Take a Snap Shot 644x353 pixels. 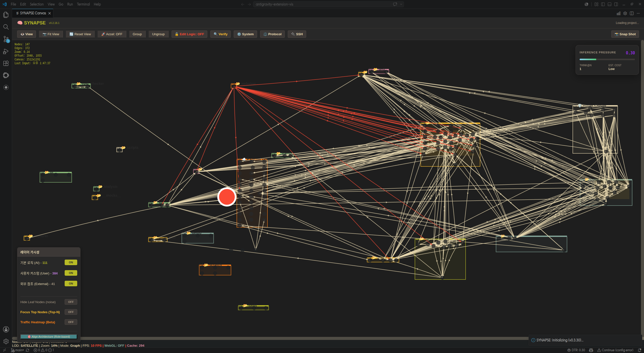625,34
